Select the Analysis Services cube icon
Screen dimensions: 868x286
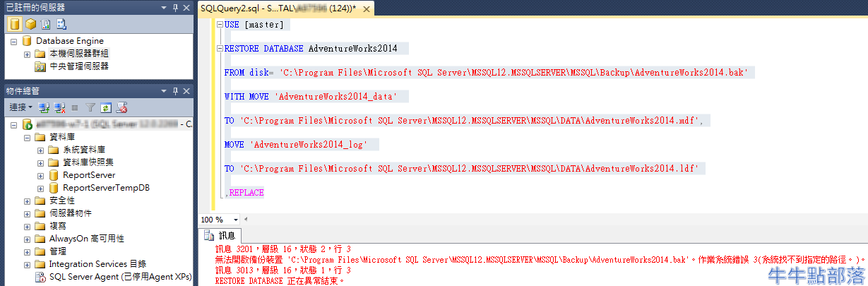click(x=30, y=24)
